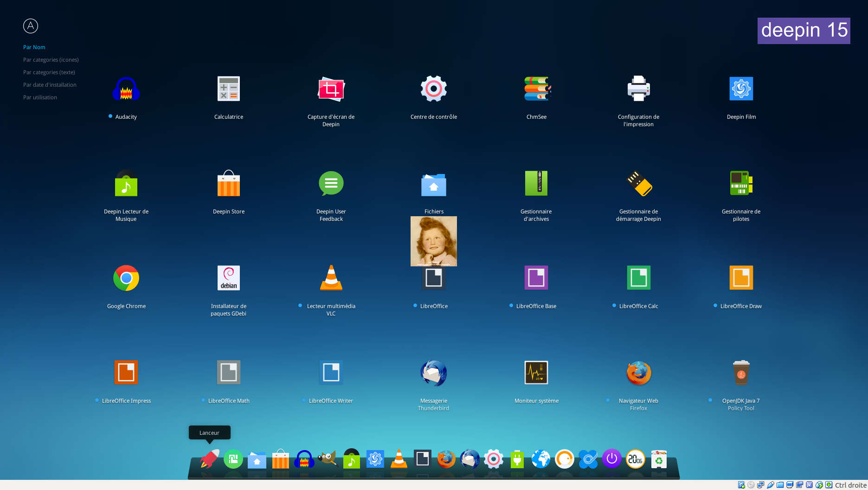Open Audacity from the launcher grid

(126, 89)
